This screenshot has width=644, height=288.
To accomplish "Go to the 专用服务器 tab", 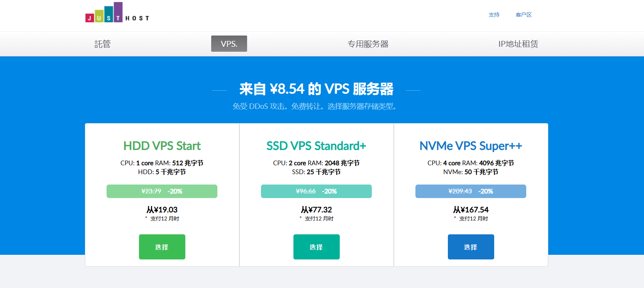I will coord(368,44).
